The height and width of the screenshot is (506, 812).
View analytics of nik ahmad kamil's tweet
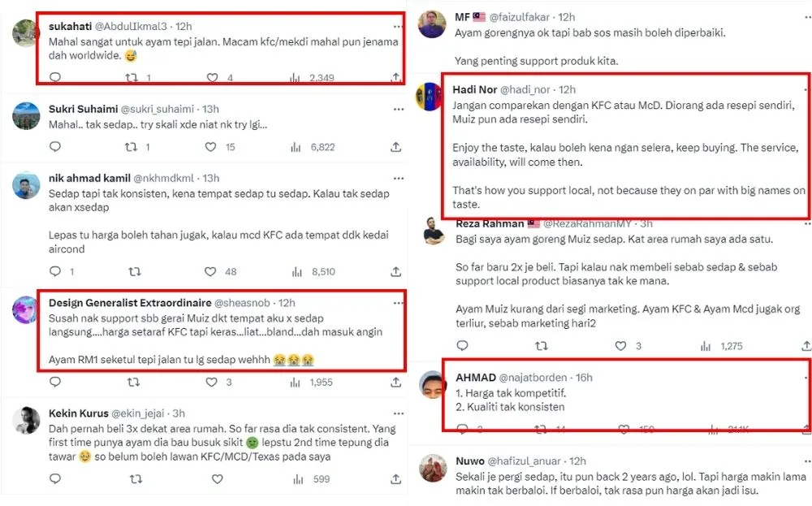(296, 272)
